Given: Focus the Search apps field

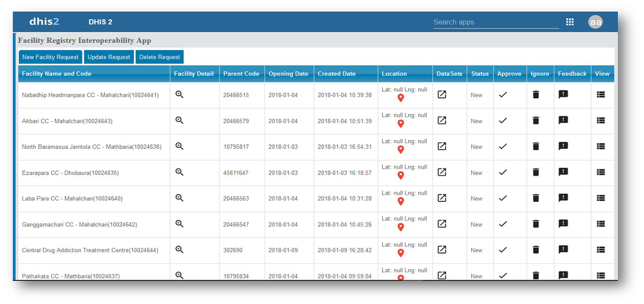Looking at the screenshot, I should click(x=496, y=22).
